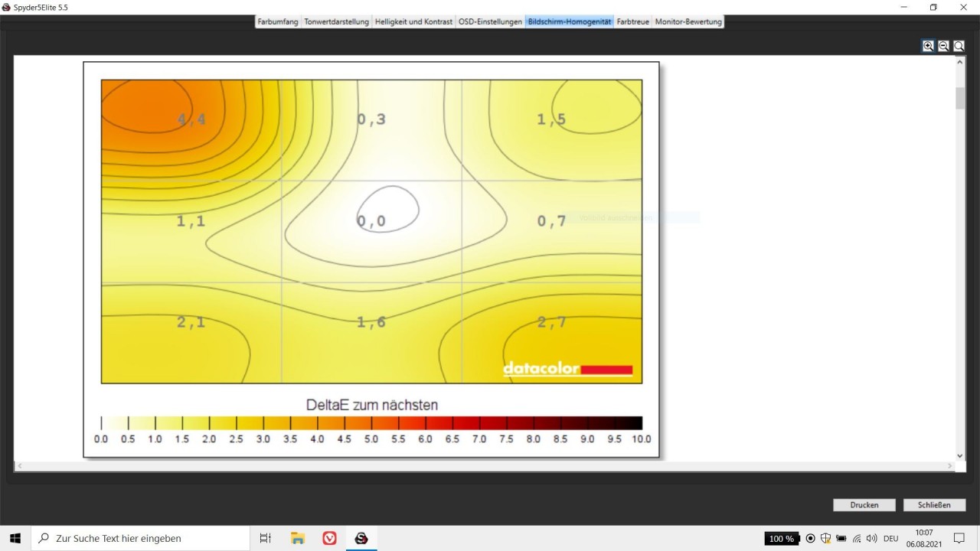The height and width of the screenshot is (551, 980).
Task: Open the Windows Task View
Action: (266, 538)
